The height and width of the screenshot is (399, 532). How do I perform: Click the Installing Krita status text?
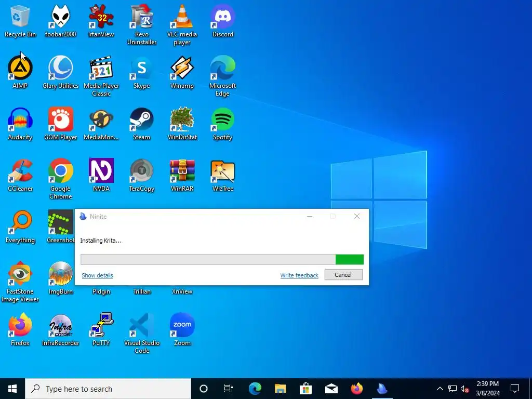coord(101,241)
